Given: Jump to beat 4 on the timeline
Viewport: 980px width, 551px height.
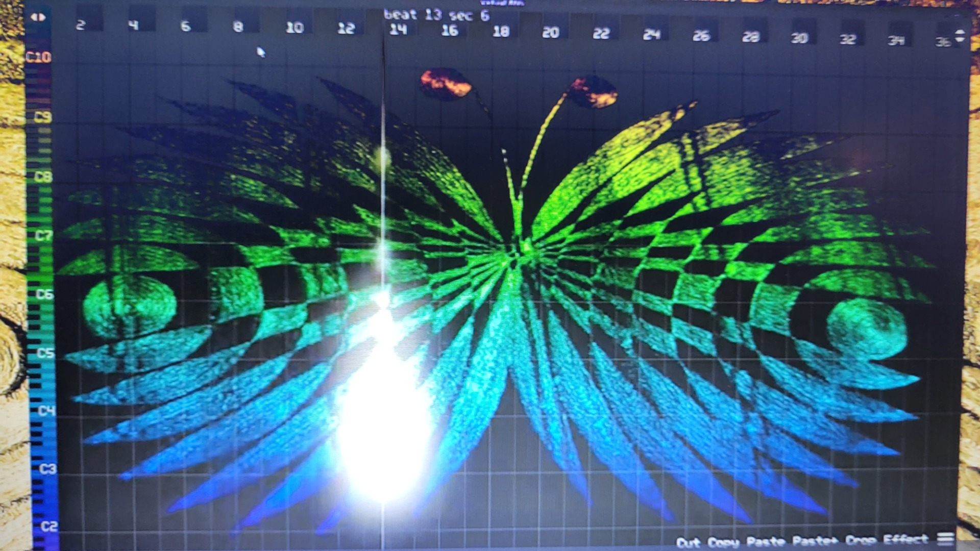Looking at the screenshot, I should point(133,25).
